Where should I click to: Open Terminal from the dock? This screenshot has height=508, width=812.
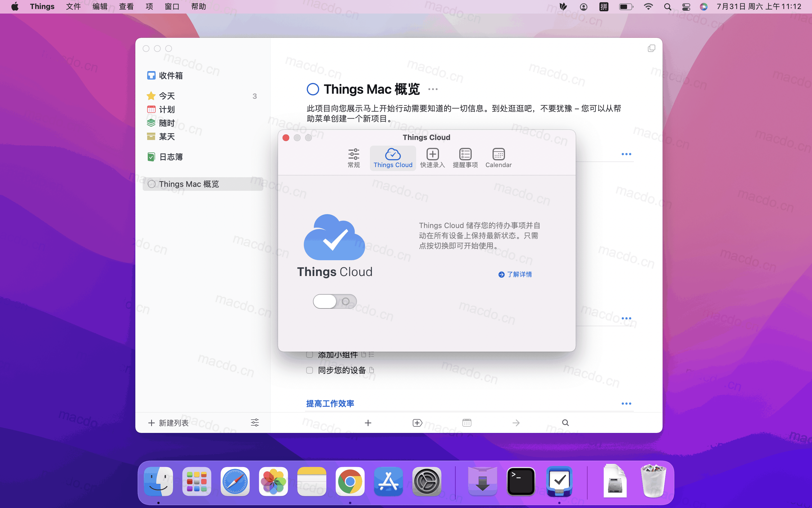[x=521, y=481]
